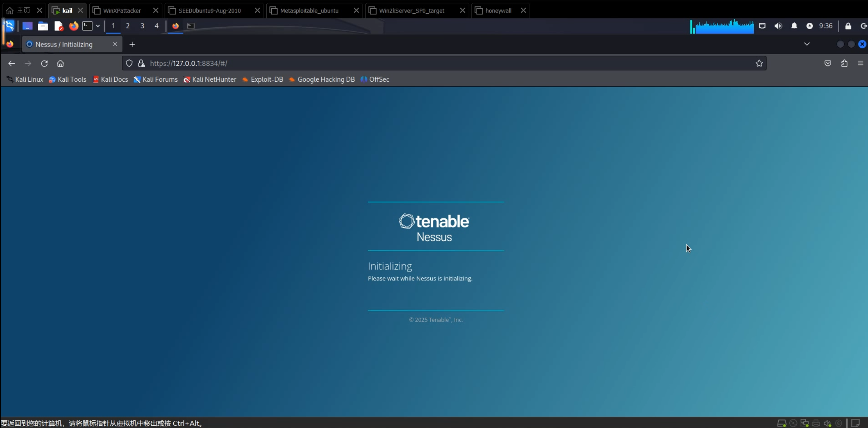Viewport: 868px width, 428px height.
Task: Expand the terminal launcher dropdown arrow
Action: [x=98, y=26]
